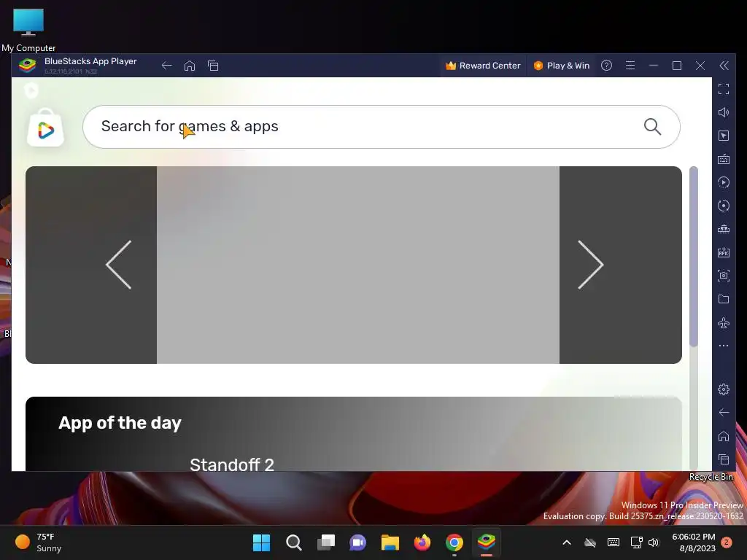Click the sidebar back arrow near bottom
747x560 pixels.
724,413
